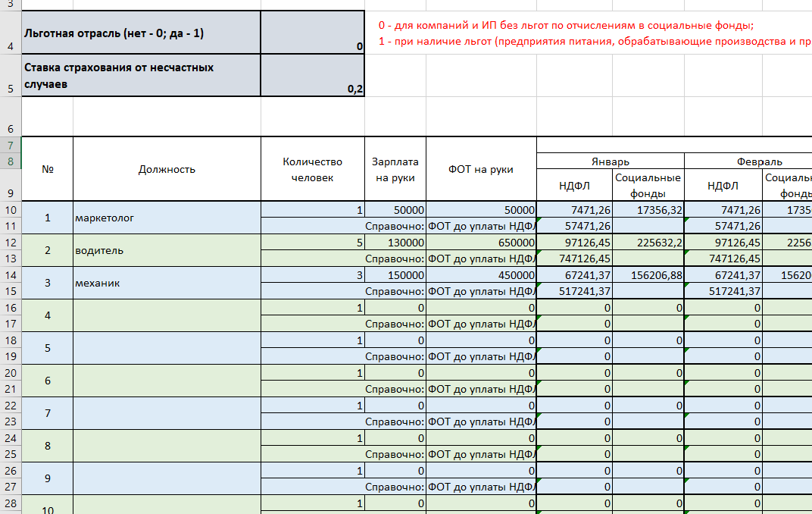Image resolution: width=812 pixels, height=514 pixels.
Task: Click the ФОТ cell with 650000
Action: click(481, 243)
